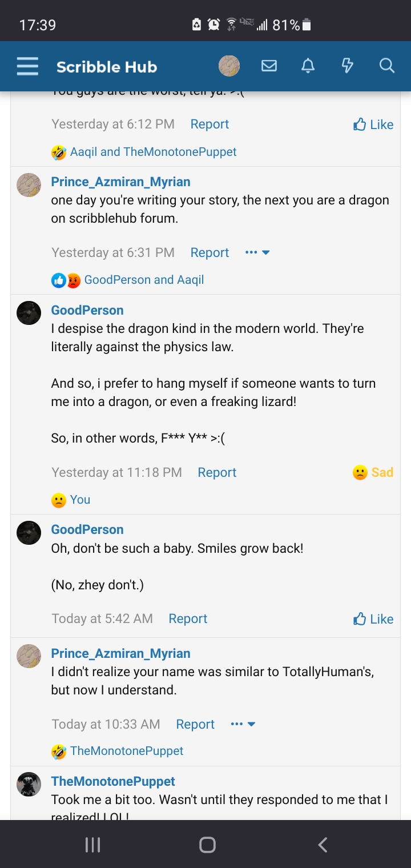Open the search magnifier icon

tap(386, 66)
